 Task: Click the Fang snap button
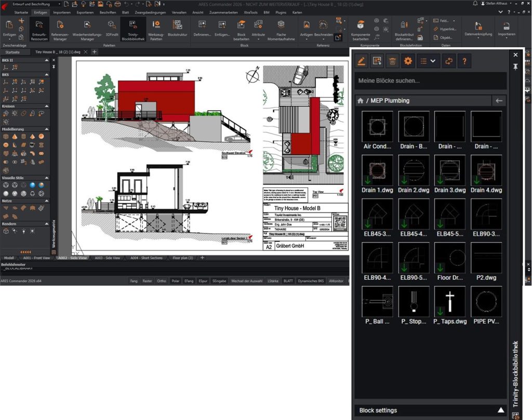tap(134, 281)
